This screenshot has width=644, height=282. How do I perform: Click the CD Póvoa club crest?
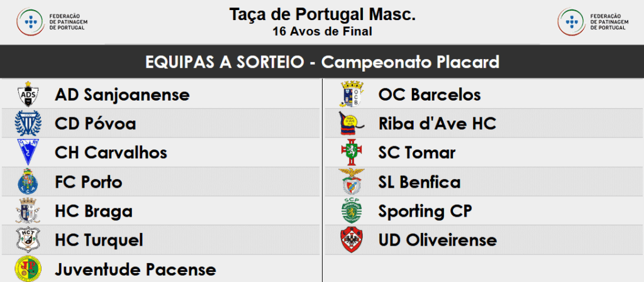point(28,124)
